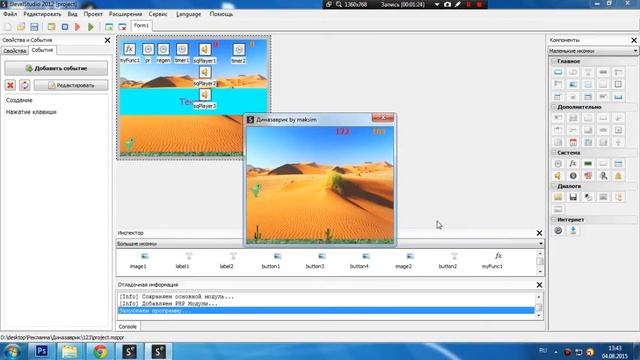This screenshot has width=640, height=360.
Task: Click the blue stop square toolbar icon
Action: (x=64, y=27)
